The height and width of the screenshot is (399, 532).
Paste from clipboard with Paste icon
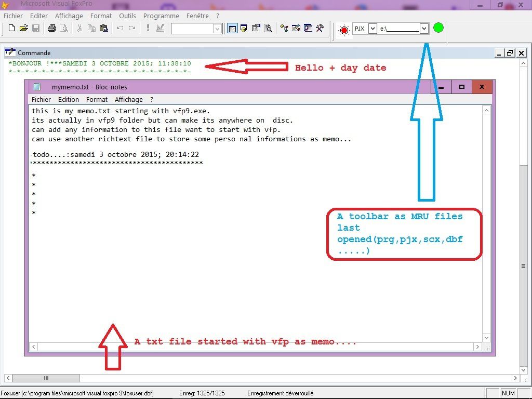click(x=104, y=28)
